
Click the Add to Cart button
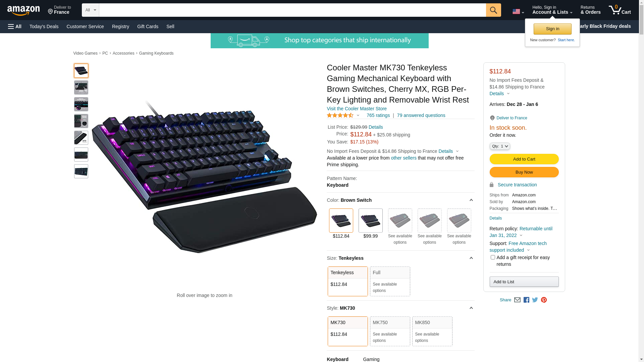click(x=524, y=159)
